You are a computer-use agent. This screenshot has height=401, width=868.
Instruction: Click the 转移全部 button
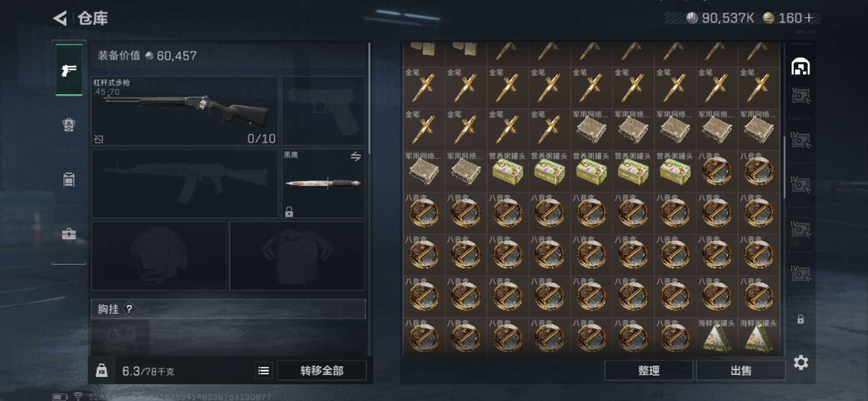pos(322,371)
